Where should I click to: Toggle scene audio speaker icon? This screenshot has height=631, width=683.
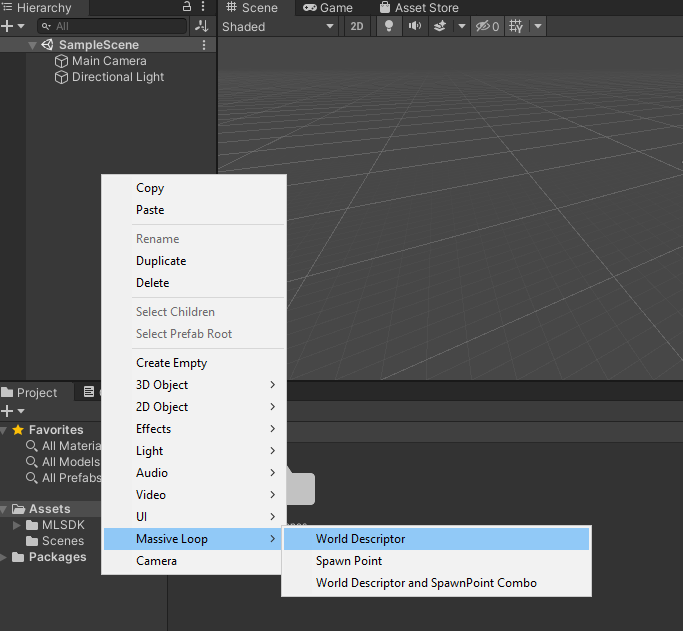point(414,27)
